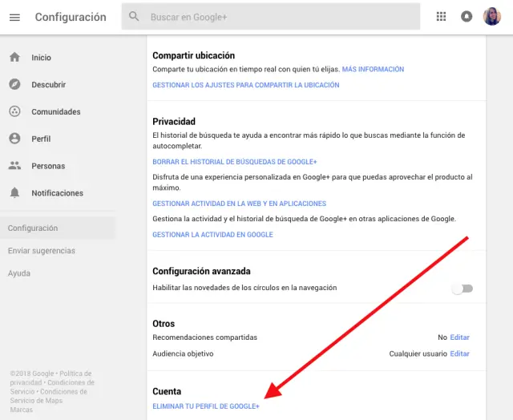Click the Comunidades icon
This screenshot has height=420, width=513.
point(14,111)
